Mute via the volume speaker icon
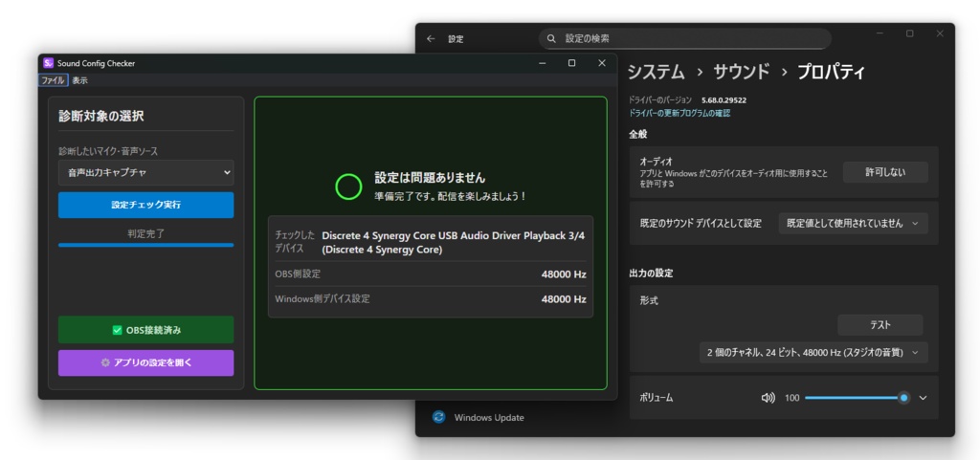Screen dimensions: 980x460 [x=768, y=398]
